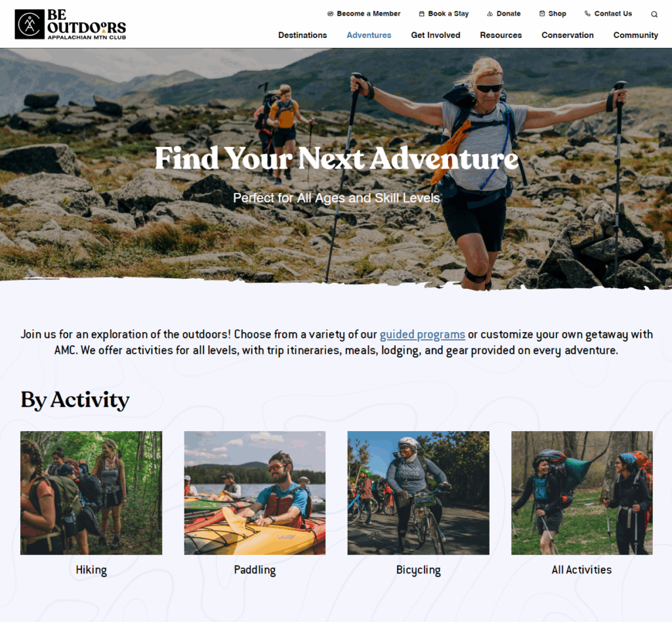Screen dimensions: 672x622
Task: Open the Paddling kayak photo
Action: coord(255,493)
